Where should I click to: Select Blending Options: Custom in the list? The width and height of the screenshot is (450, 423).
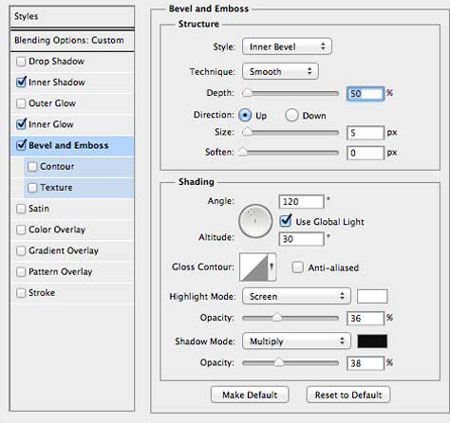click(72, 41)
